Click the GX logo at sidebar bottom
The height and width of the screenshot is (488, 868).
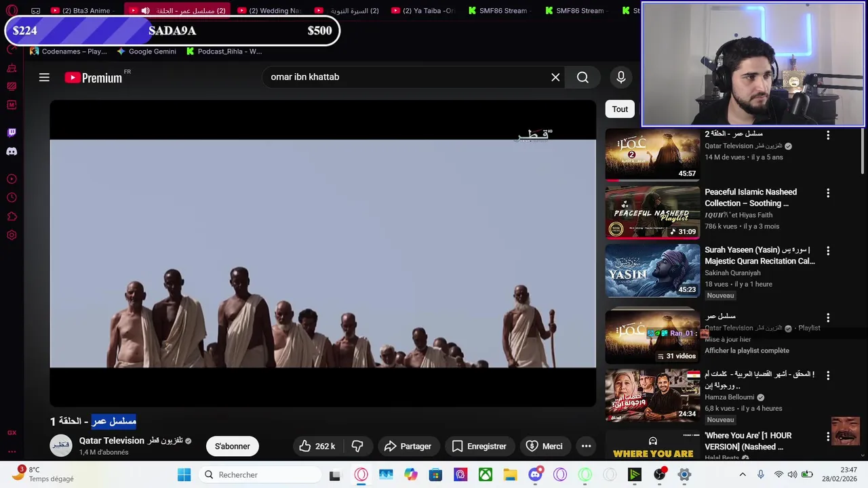12,432
